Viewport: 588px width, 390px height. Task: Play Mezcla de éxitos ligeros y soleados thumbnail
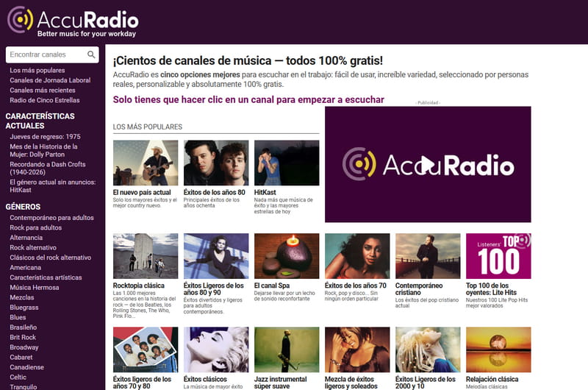click(x=357, y=350)
